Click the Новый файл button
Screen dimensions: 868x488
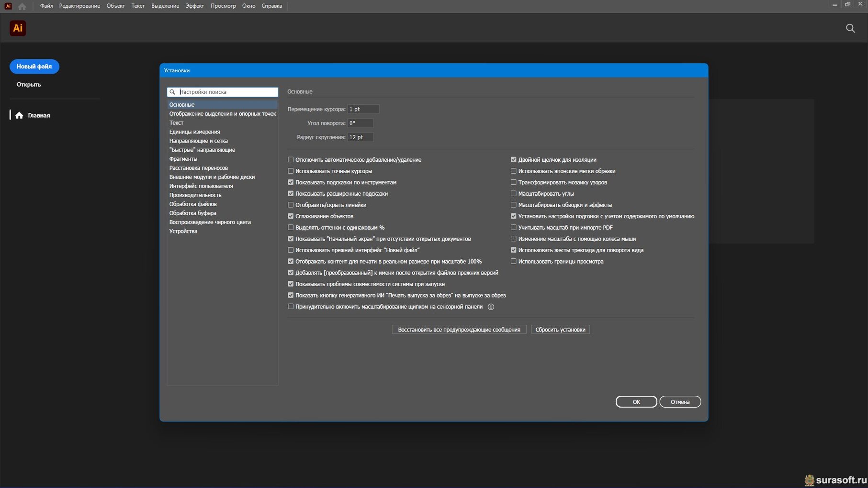[34, 67]
